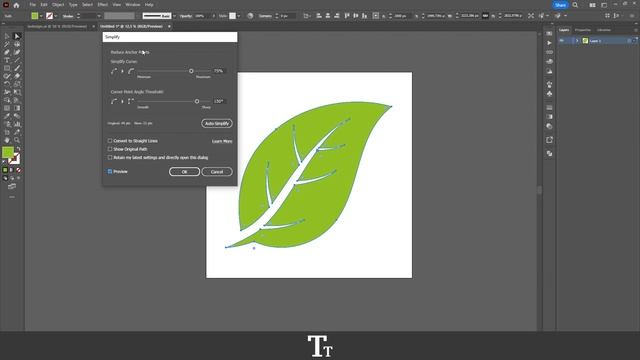
Task: Select the Column Graph tool
Action: 17,124
